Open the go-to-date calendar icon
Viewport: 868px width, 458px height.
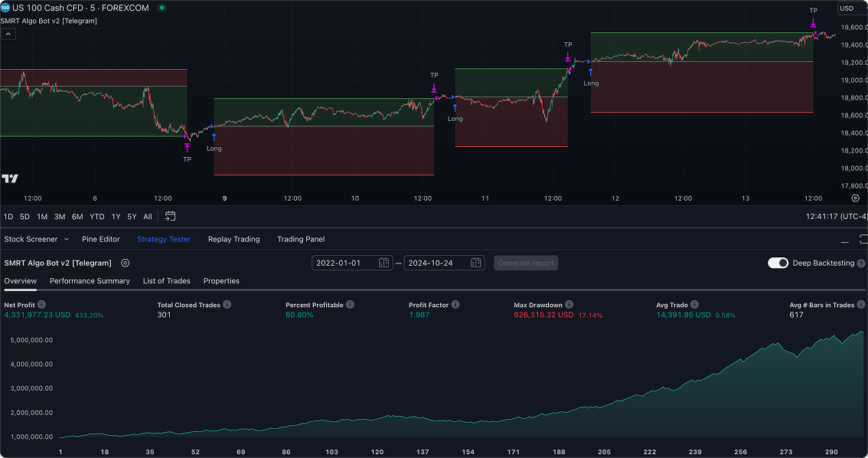(x=170, y=217)
